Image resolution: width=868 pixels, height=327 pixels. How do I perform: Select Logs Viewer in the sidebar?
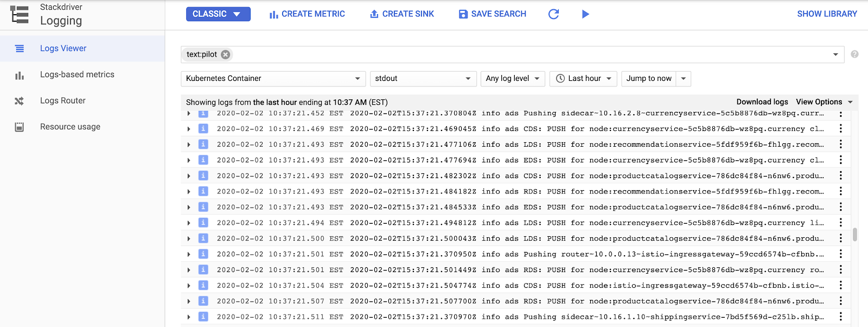tap(63, 48)
